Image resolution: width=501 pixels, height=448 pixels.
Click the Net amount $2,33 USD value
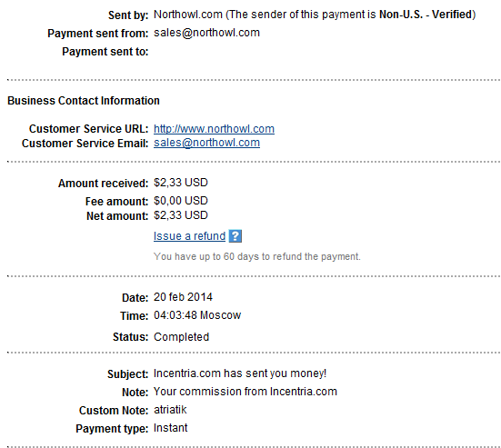pos(181,215)
